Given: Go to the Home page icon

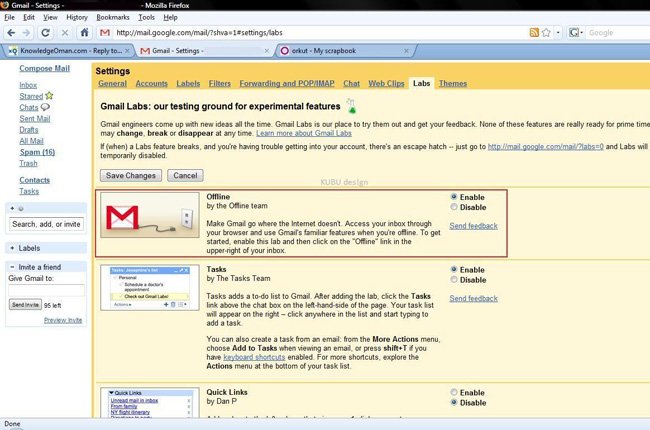Looking at the screenshot, I should [84, 32].
